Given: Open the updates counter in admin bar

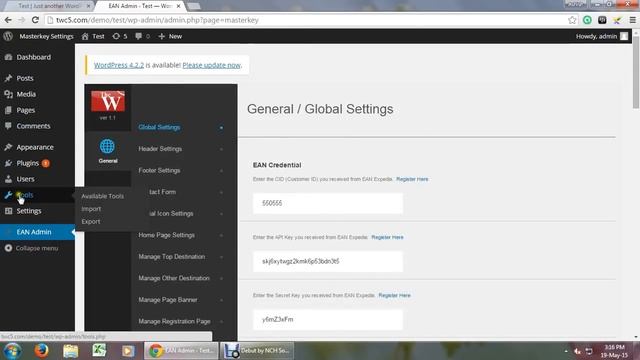Looking at the screenshot, I should [120, 36].
